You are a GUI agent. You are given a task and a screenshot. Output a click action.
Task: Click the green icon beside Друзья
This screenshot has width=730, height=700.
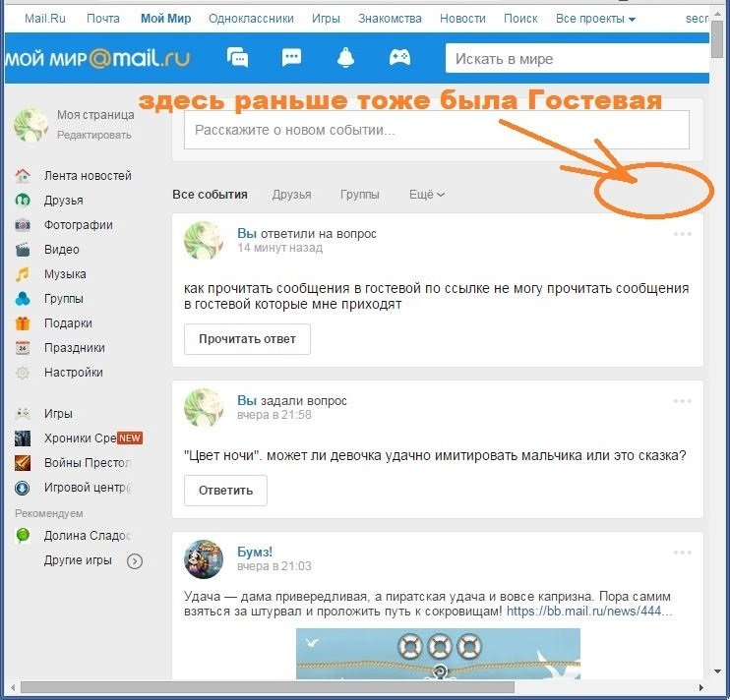[23, 201]
